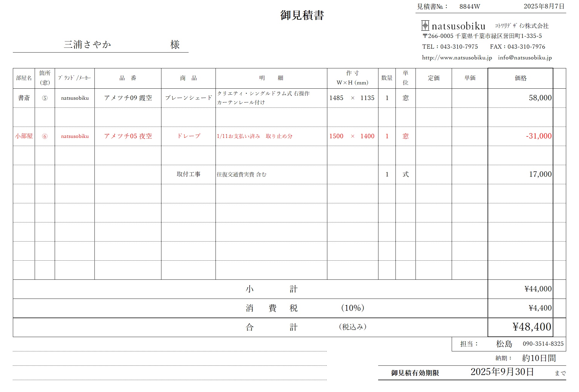Click the 数量 column header

[x=387, y=78]
